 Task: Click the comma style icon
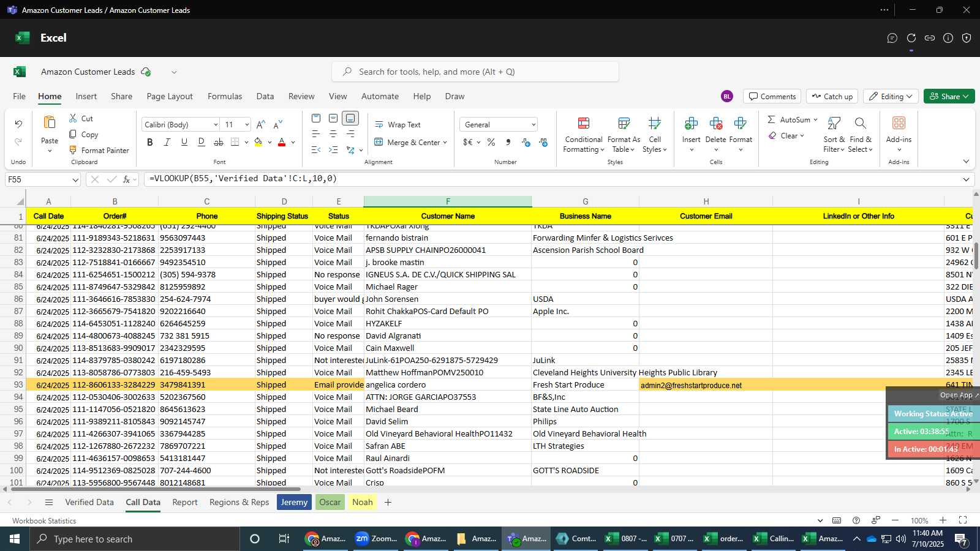508,142
